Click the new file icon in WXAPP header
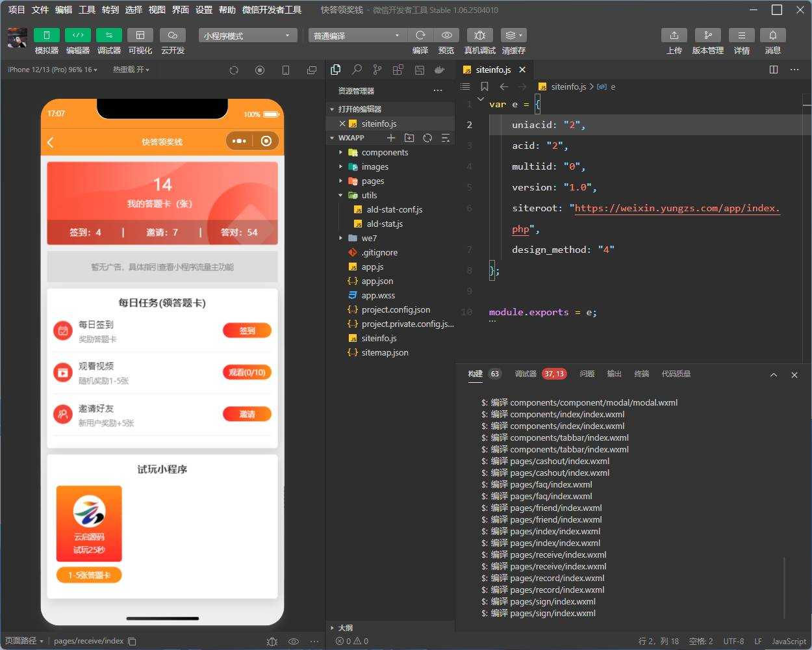Image resolution: width=812 pixels, height=650 pixels. [x=391, y=138]
